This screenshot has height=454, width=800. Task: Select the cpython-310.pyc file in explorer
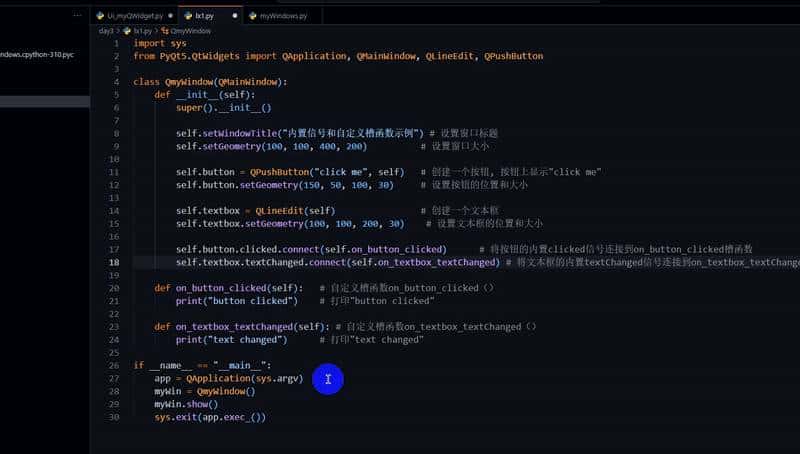coord(37,55)
